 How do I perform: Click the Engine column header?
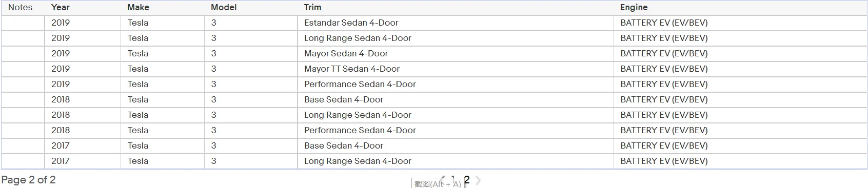(634, 7)
